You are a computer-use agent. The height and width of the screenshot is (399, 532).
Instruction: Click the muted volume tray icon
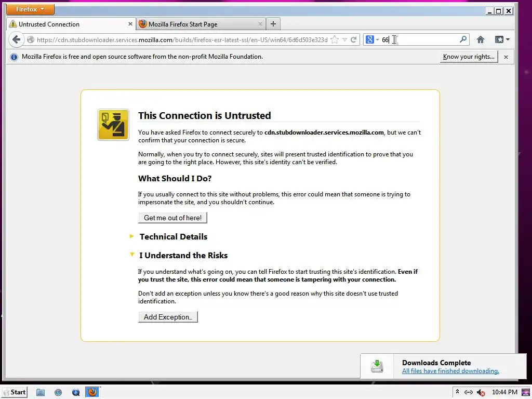(481, 392)
